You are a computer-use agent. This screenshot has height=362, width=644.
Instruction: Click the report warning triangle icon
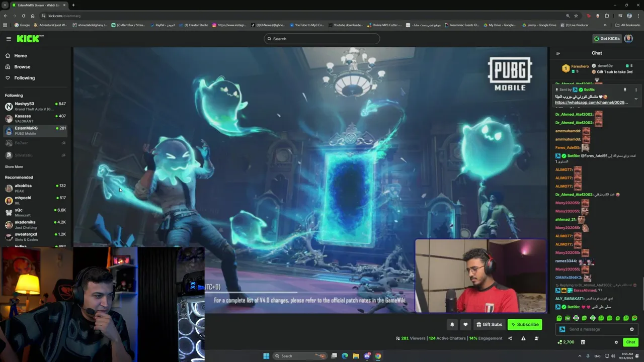coord(523,338)
